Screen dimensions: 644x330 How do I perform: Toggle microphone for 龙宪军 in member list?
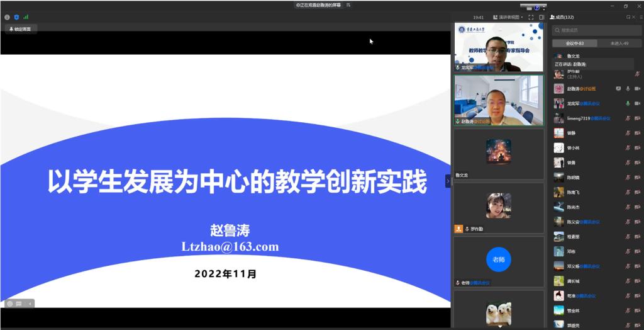(628, 103)
